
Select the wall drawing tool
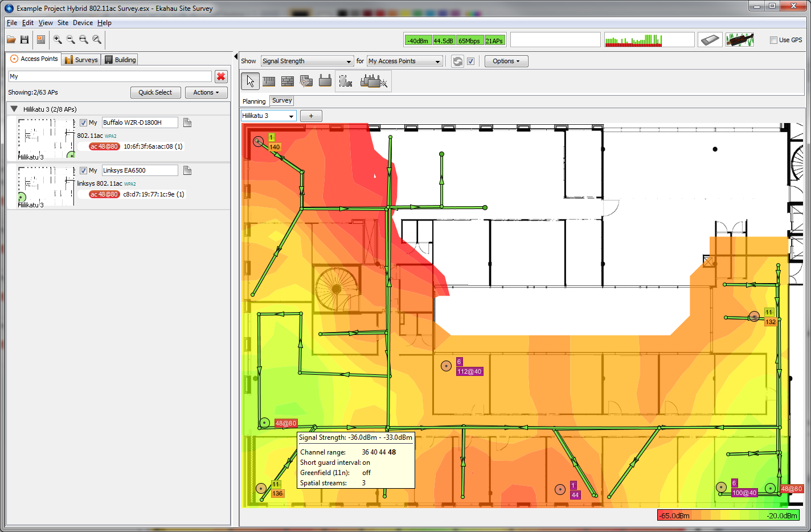click(x=288, y=81)
